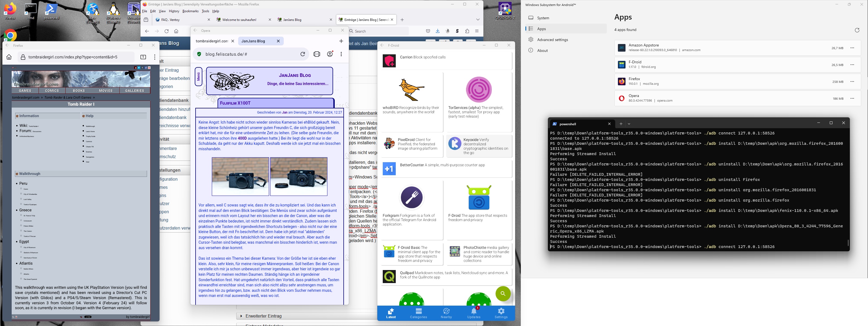Switch to Categories in F-Droid

(419, 313)
